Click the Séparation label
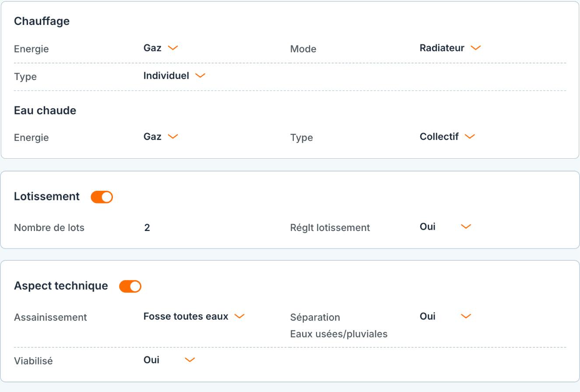The height and width of the screenshot is (392, 580). pos(315,317)
